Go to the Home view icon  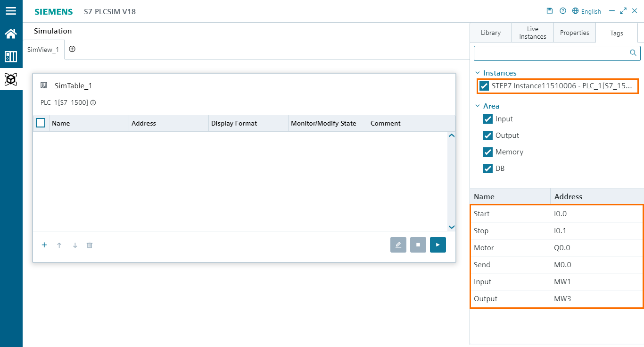tap(11, 34)
